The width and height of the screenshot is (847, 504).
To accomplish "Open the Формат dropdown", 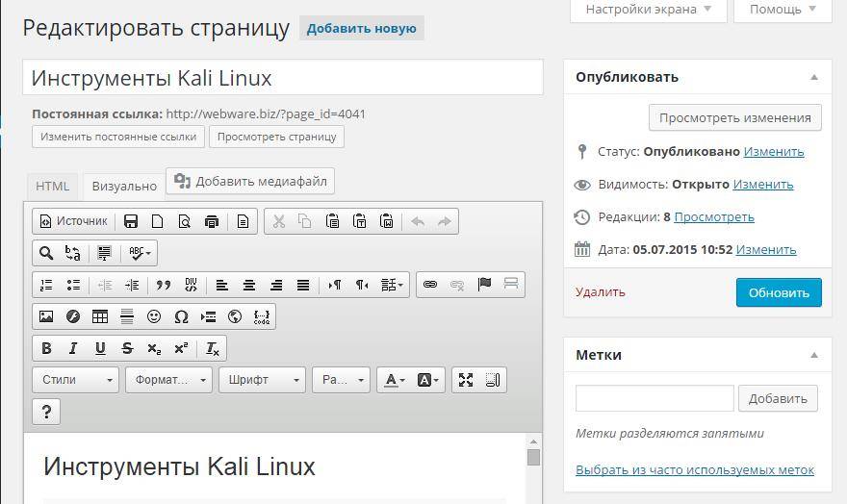I will pos(169,380).
